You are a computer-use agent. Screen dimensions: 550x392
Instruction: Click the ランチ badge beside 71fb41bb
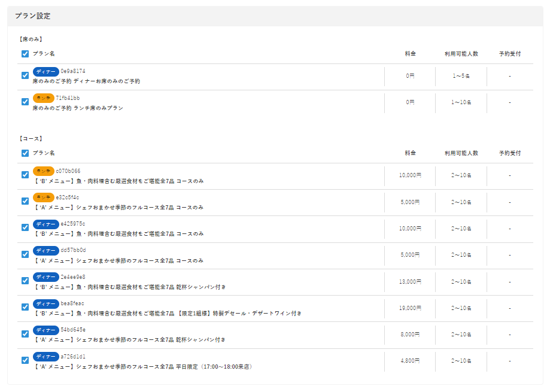pos(43,98)
